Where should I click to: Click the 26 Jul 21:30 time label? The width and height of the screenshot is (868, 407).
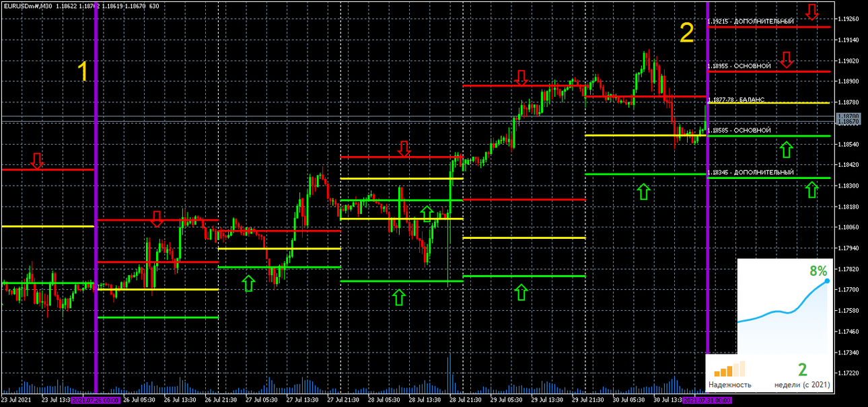click(x=221, y=401)
